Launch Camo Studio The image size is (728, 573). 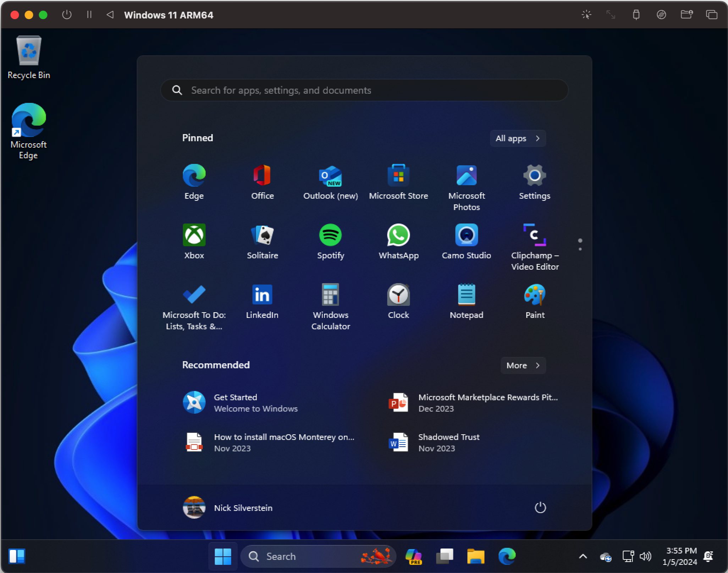(x=467, y=242)
